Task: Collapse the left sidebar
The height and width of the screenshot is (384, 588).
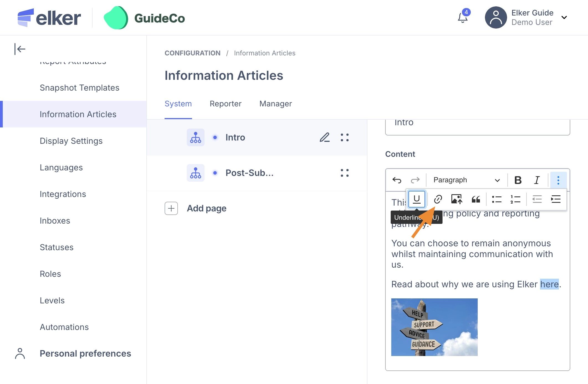Action: pos(20,49)
